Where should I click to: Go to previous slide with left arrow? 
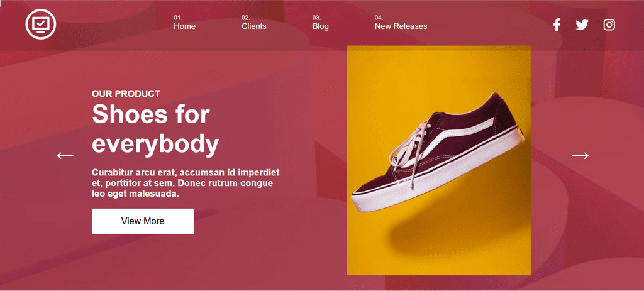(x=65, y=155)
